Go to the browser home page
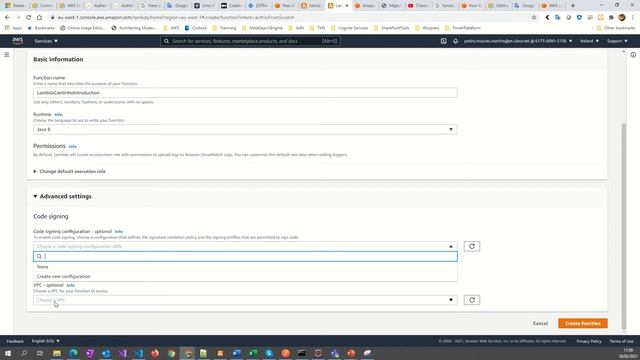This screenshot has height=360, width=640. pyautogui.click(x=39, y=18)
